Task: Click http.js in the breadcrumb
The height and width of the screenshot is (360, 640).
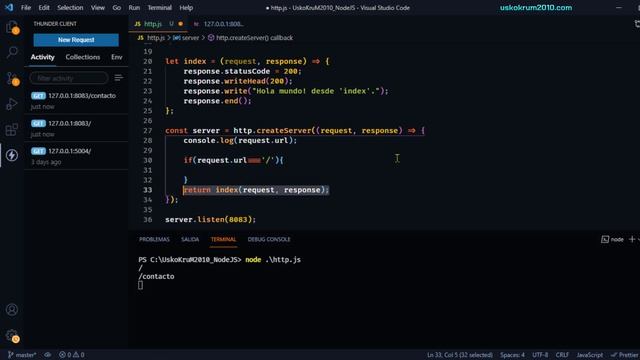Action: click(156, 38)
